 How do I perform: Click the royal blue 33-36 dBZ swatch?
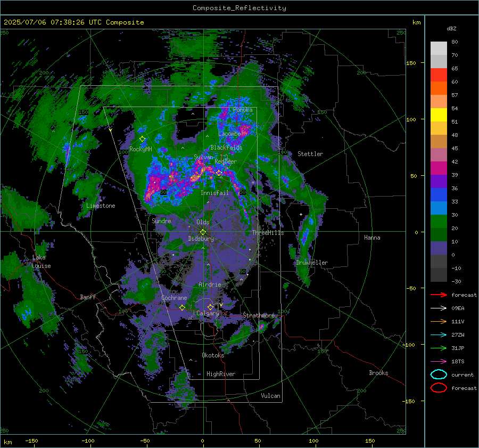click(439, 194)
